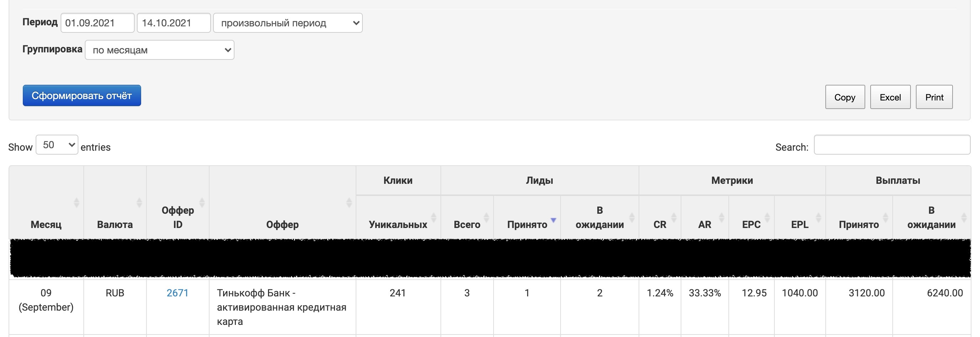Sort table by Месяц column arrows
This screenshot has width=980, height=337.
[x=77, y=203]
